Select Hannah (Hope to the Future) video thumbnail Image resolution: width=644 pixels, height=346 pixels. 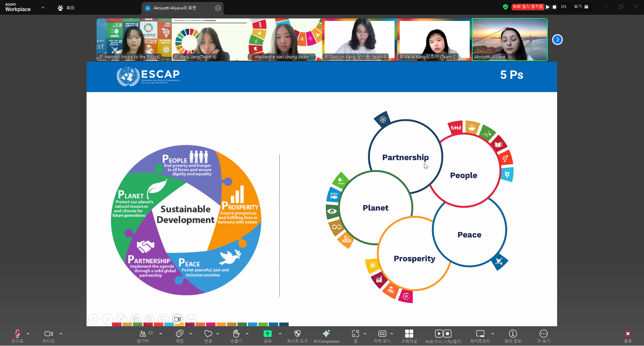coord(134,40)
